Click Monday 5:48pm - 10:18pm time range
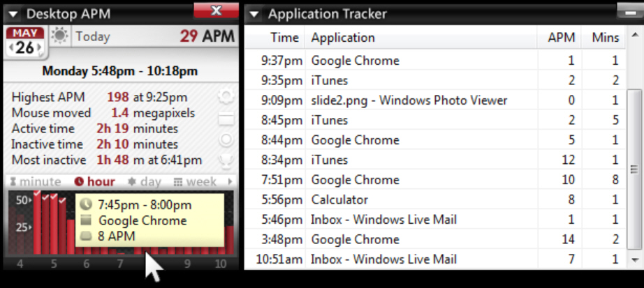Screen dimensions: 644x288 (120, 71)
